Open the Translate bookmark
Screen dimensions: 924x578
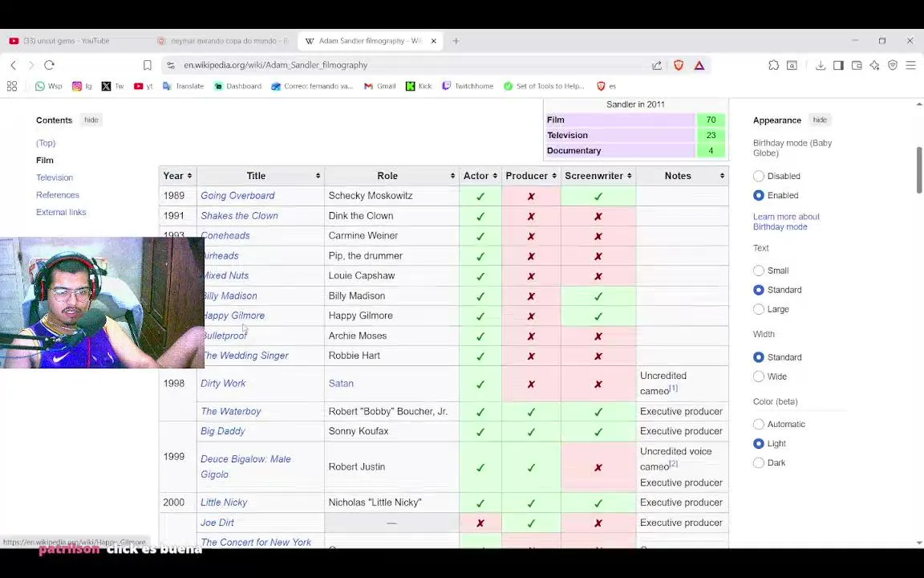point(183,86)
